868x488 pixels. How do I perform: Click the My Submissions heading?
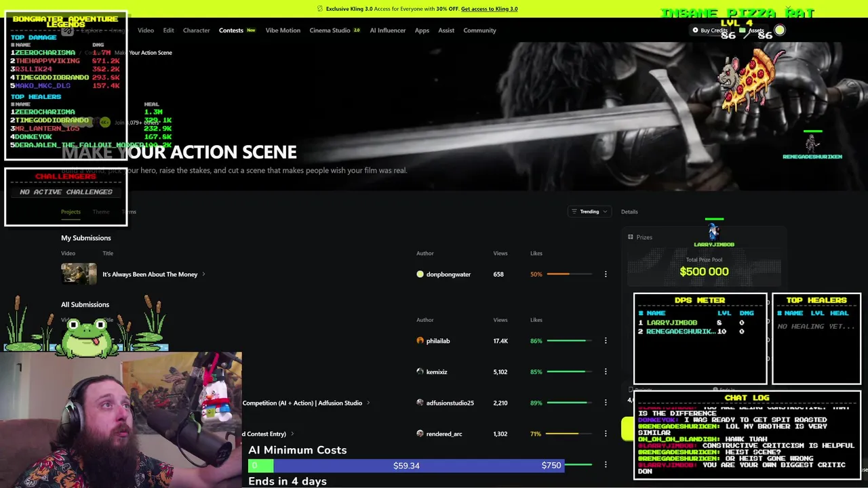pyautogui.click(x=86, y=238)
